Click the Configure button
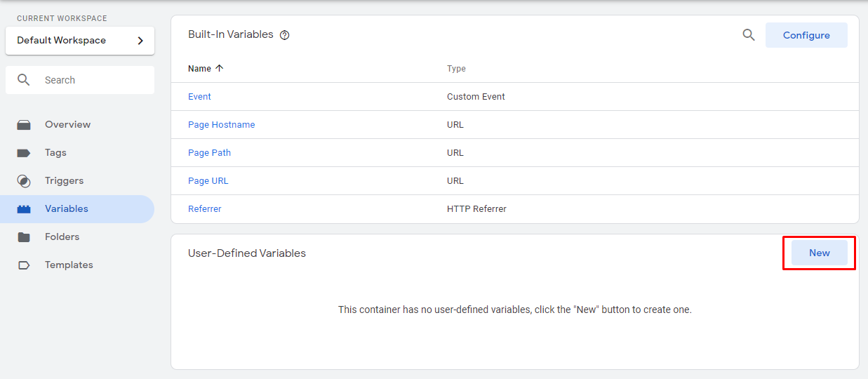868x379 pixels. [806, 35]
